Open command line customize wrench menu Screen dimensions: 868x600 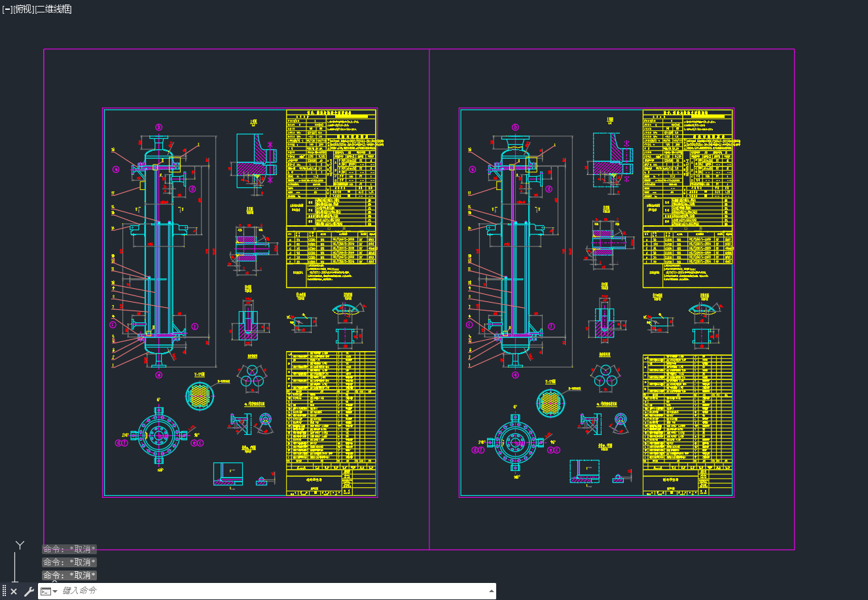(29, 591)
